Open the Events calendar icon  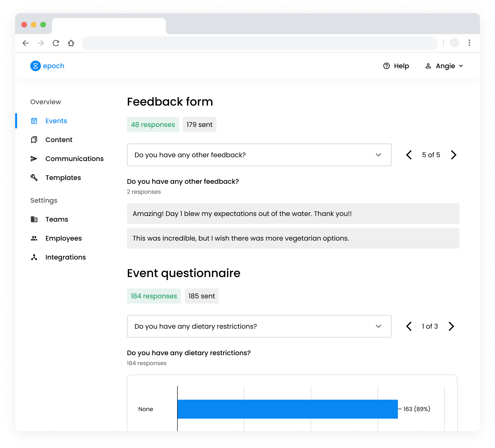pyautogui.click(x=34, y=121)
